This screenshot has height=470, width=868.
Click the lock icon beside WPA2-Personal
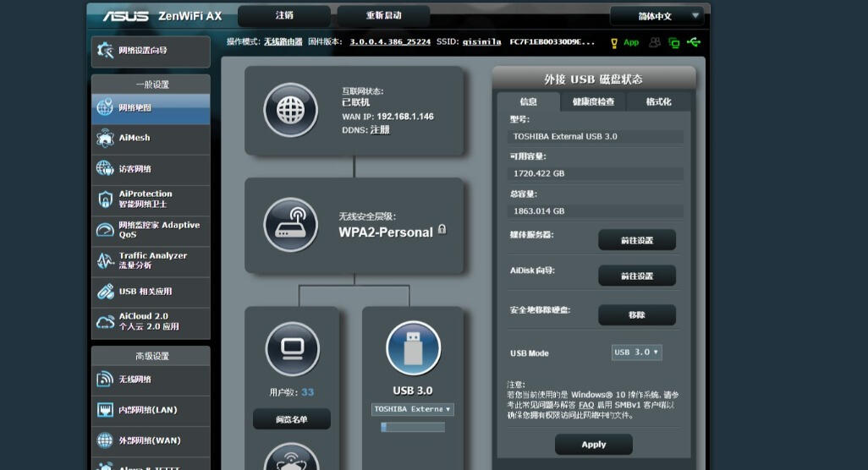(442, 229)
